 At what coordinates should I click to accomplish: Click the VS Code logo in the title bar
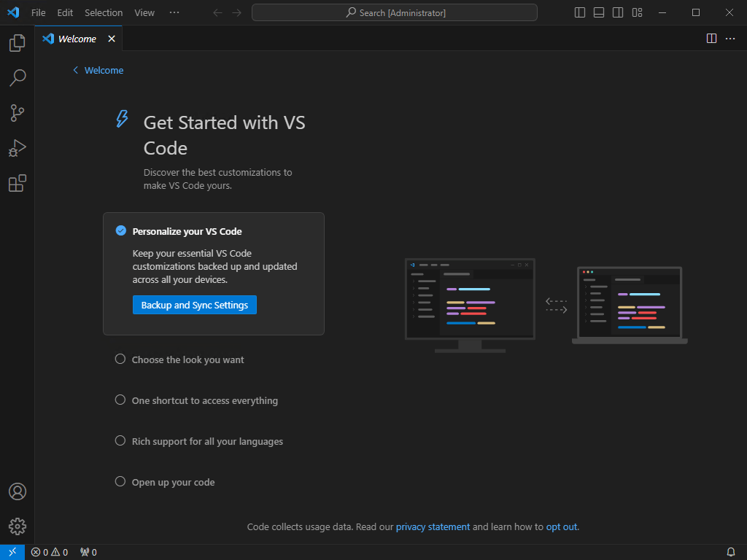tap(13, 12)
